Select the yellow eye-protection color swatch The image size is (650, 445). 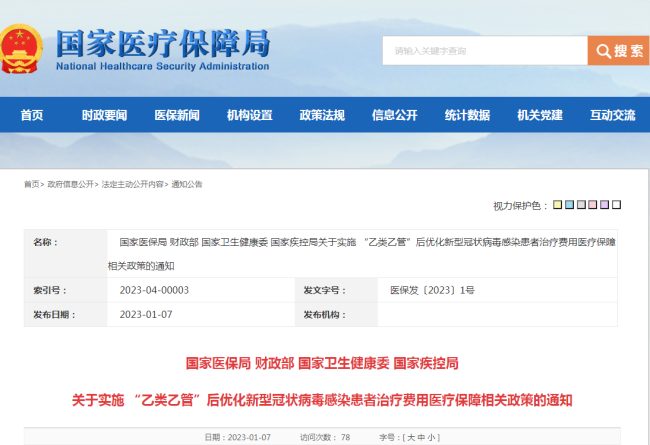pyautogui.click(x=558, y=204)
